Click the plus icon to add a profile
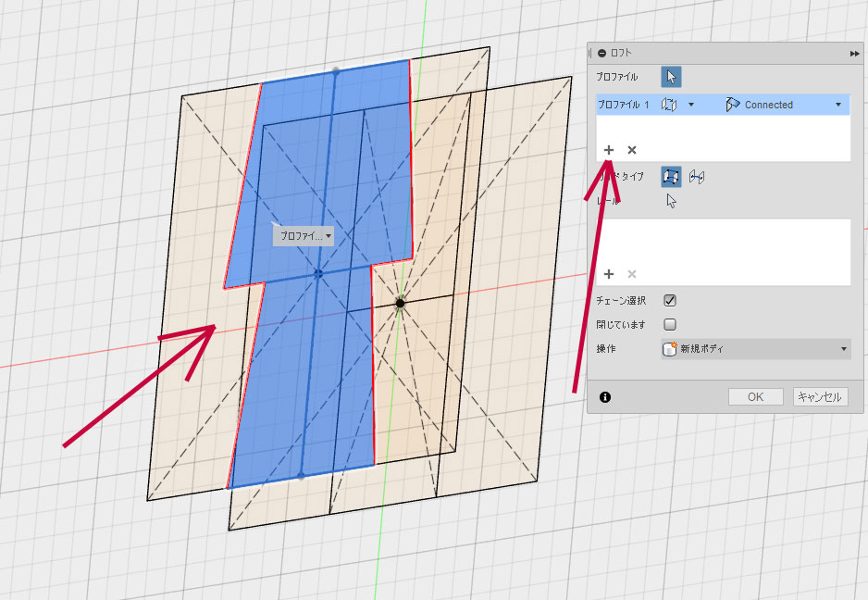868x600 pixels. tap(609, 150)
